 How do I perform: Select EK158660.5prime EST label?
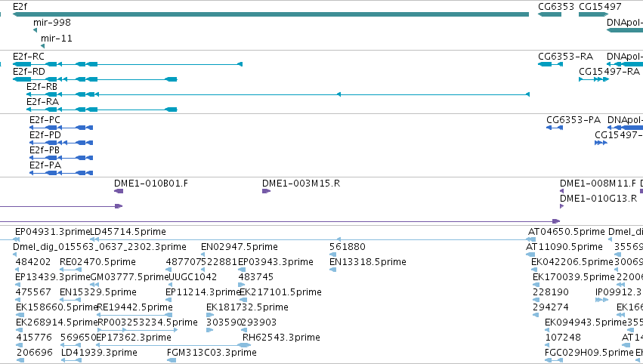[x=57, y=307]
